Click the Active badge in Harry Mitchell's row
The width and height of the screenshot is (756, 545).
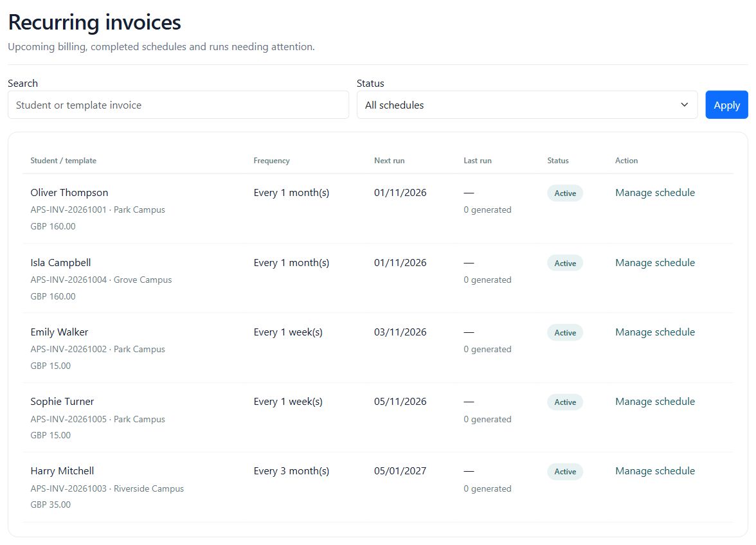pos(564,471)
